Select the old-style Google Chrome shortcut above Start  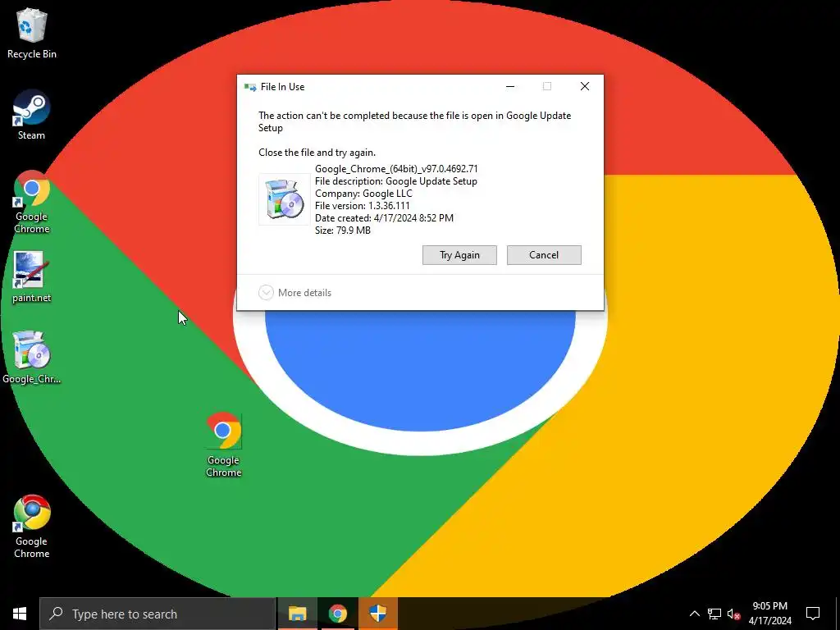pos(32,527)
